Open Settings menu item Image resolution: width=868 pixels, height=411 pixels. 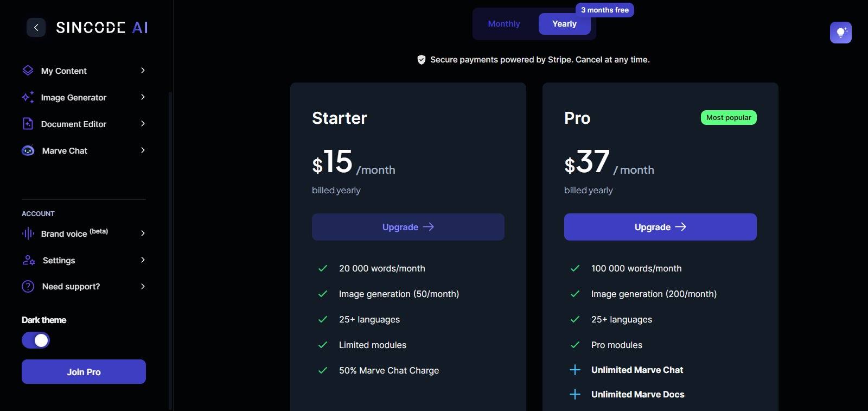[x=84, y=260]
